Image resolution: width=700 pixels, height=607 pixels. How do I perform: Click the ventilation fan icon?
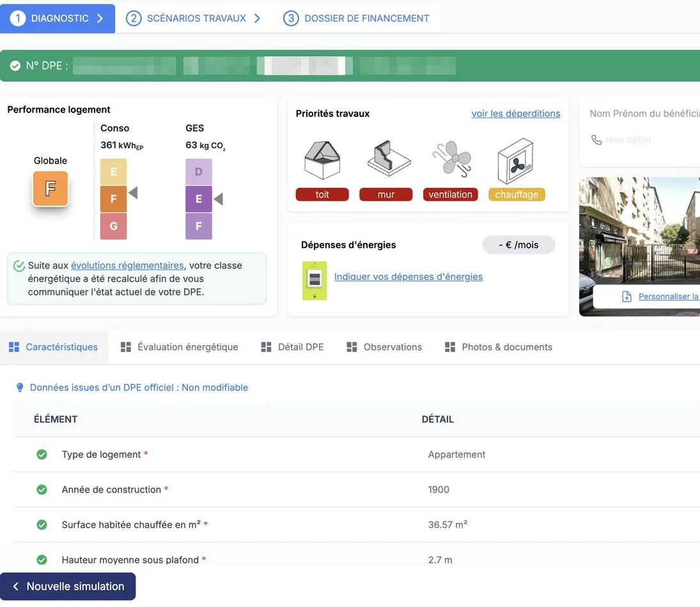pos(452,159)
